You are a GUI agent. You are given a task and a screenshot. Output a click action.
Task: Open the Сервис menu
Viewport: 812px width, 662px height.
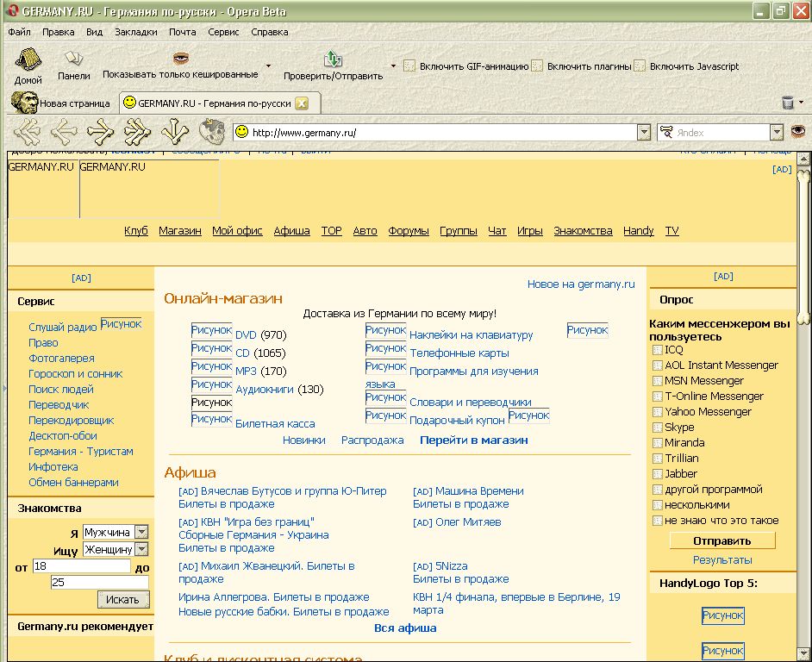(x=223, y=32)
